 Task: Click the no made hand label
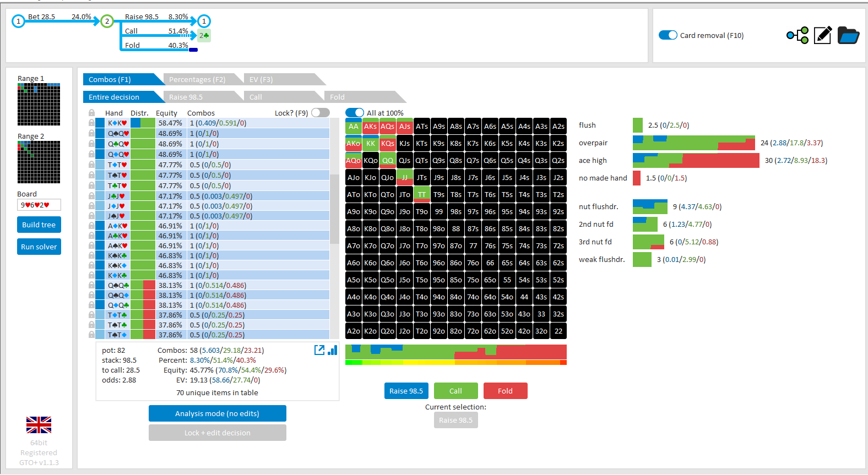[x=603, y=178]
